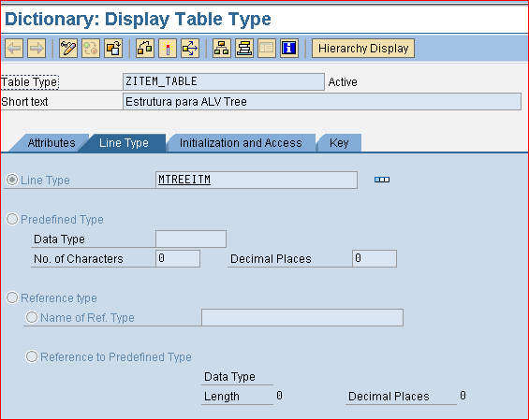
Task: Open the Other Object toolbar icon
Action: pyautogui.click(x=113, y=49)
